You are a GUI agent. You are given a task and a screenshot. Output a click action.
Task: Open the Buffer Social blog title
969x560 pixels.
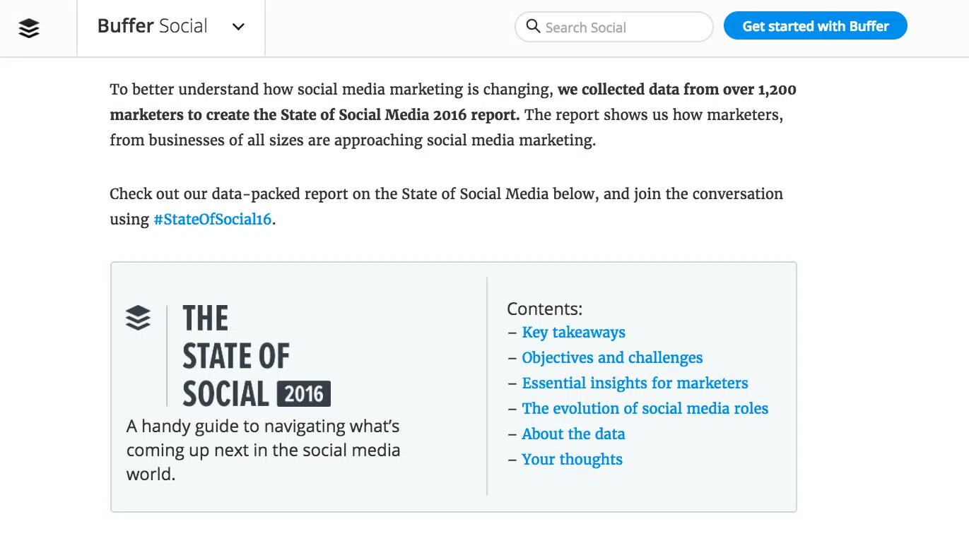coord(153,27)
